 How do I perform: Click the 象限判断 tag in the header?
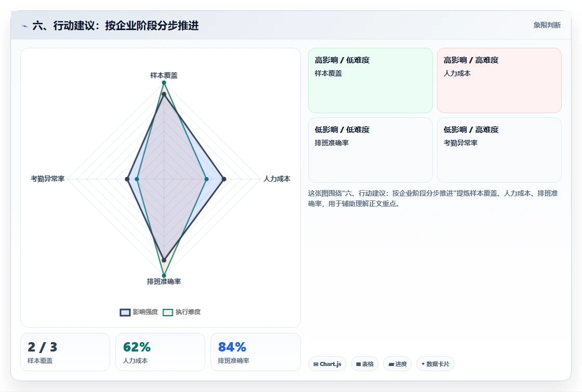(547, 25)
